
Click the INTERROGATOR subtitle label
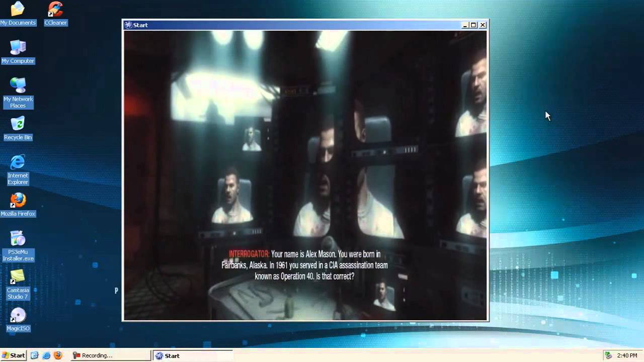(249, 254)
